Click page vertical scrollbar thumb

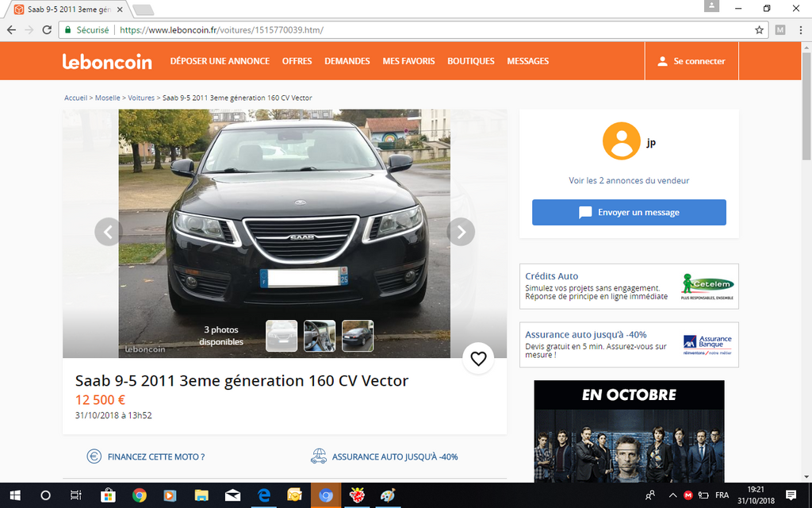click(806, 106)
